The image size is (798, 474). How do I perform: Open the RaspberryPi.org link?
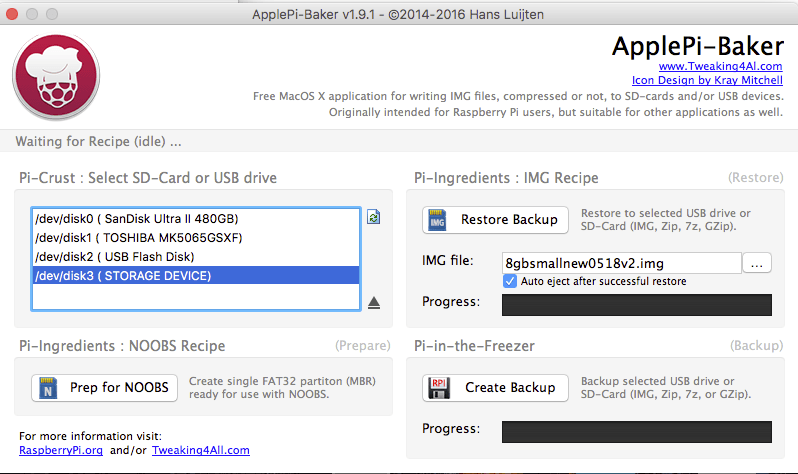61,450
